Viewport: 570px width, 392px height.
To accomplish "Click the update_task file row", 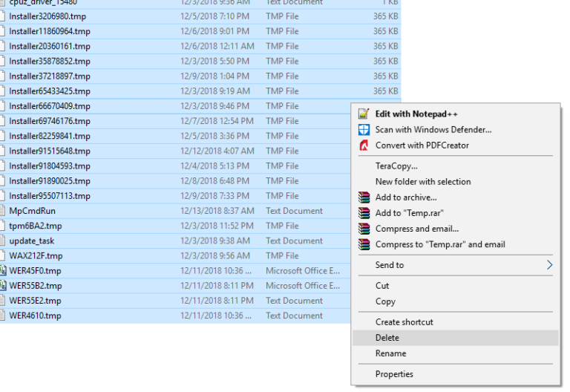I will (x=31, y=241).
